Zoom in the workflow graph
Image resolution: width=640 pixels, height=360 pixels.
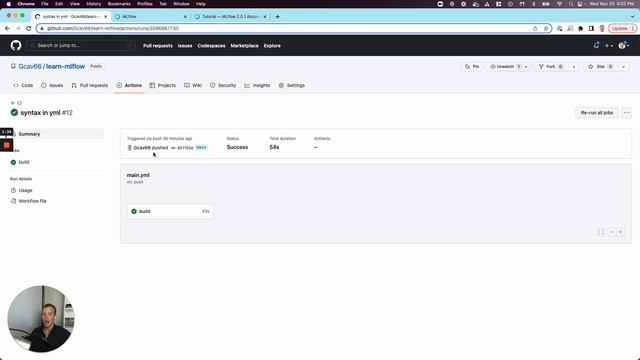620,232
